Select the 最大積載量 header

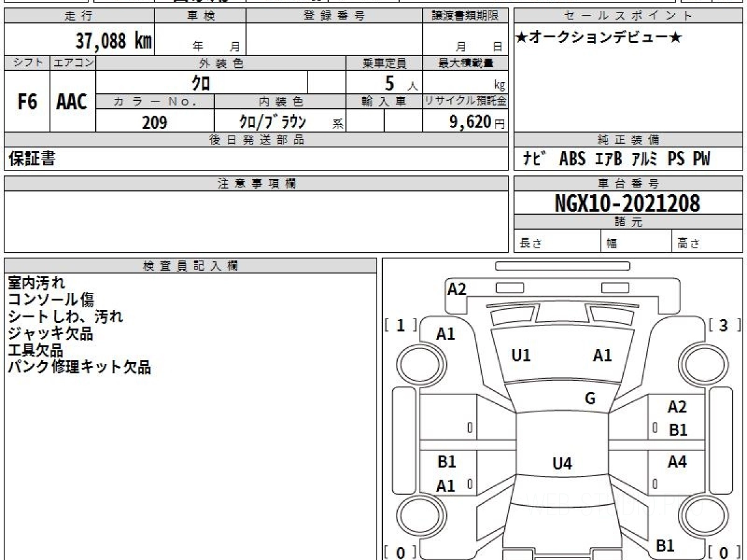click(x=465, y=63)
